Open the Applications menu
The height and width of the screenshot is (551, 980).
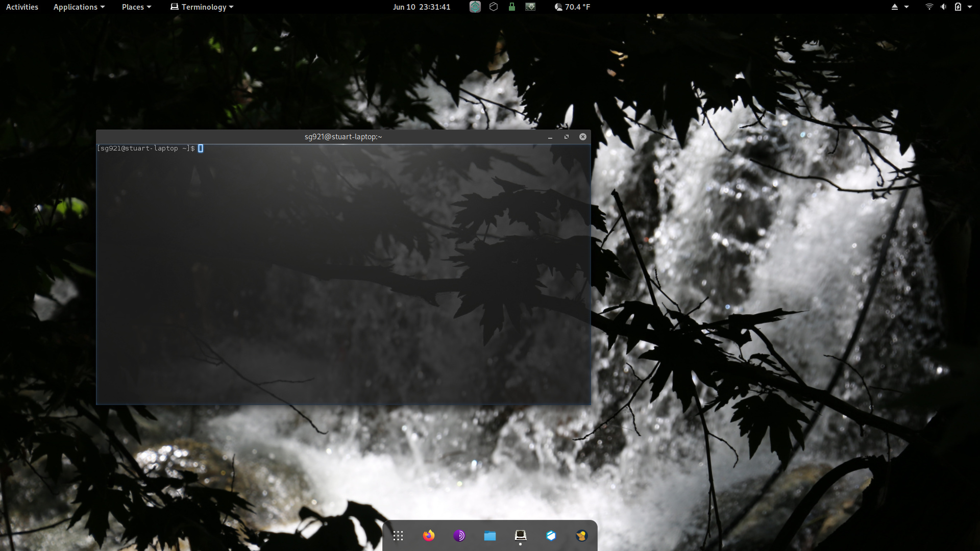point(79,7)
